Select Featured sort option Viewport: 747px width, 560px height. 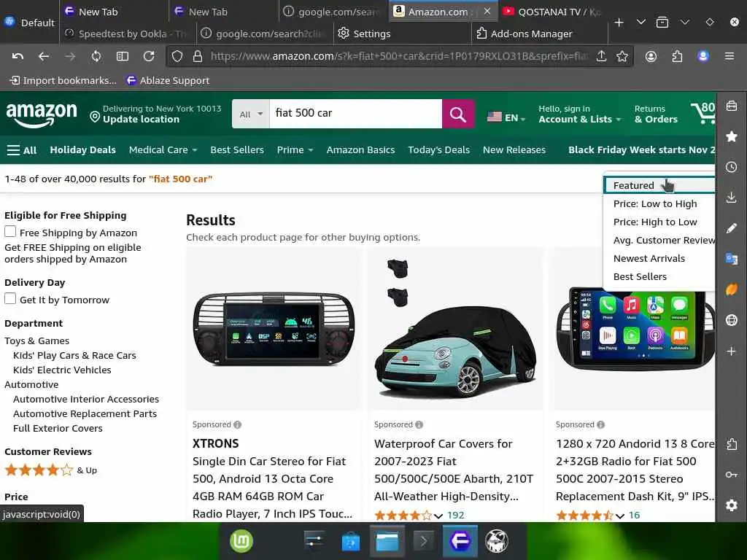(x=659, y=185)
